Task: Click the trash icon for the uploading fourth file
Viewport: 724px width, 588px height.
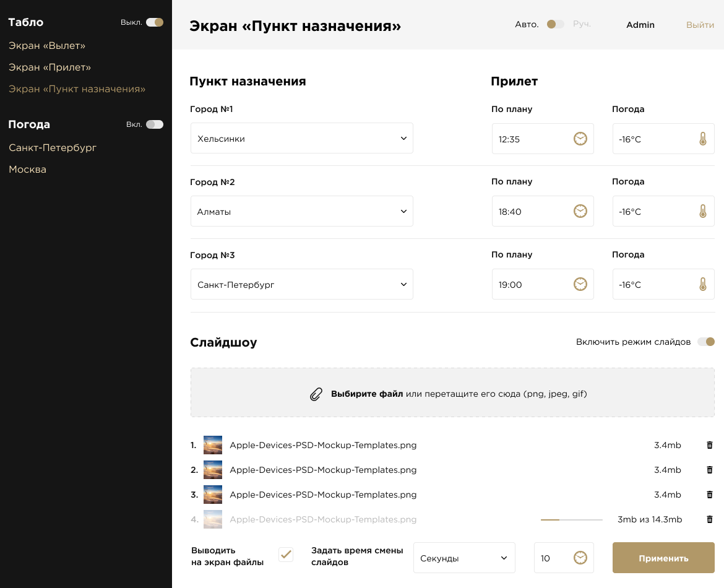Action: 710,519
